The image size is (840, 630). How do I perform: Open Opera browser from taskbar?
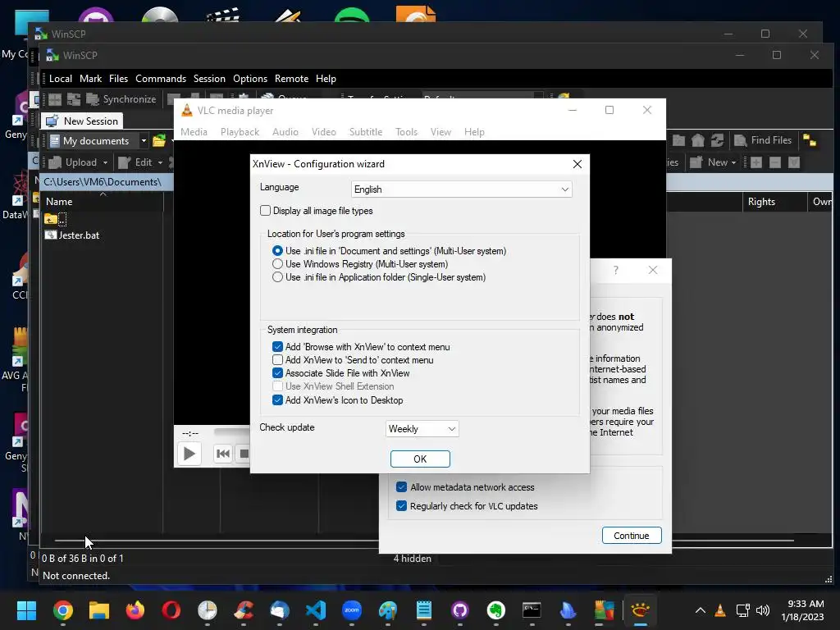pos(171,610)
